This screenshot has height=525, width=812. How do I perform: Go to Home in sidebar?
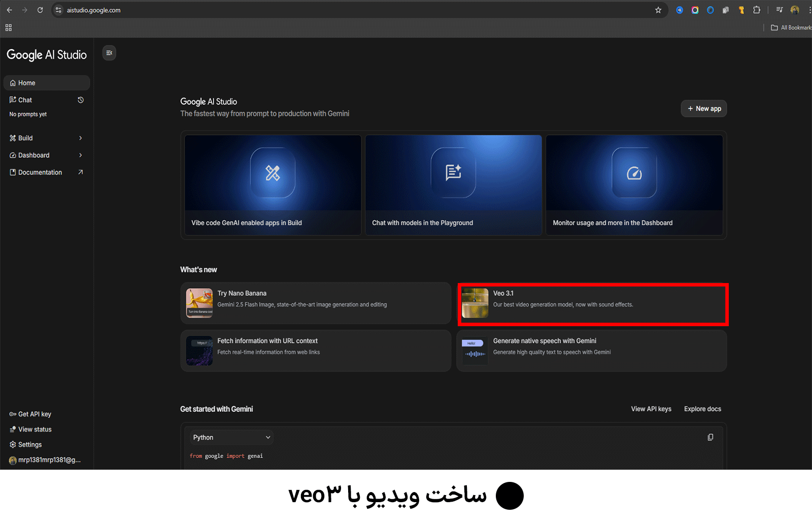(26, 83)
